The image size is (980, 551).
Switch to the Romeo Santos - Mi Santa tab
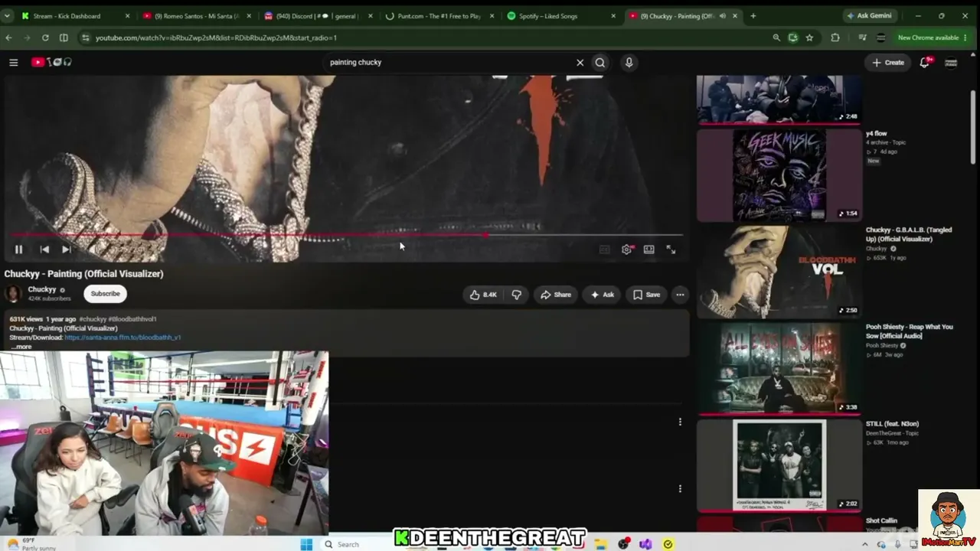(197, 16)
